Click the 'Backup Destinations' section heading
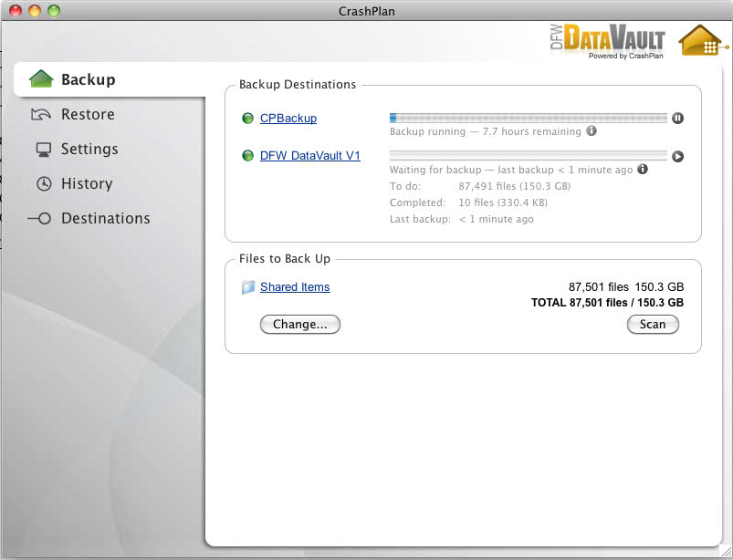733x560 pixels. point(298,85)
